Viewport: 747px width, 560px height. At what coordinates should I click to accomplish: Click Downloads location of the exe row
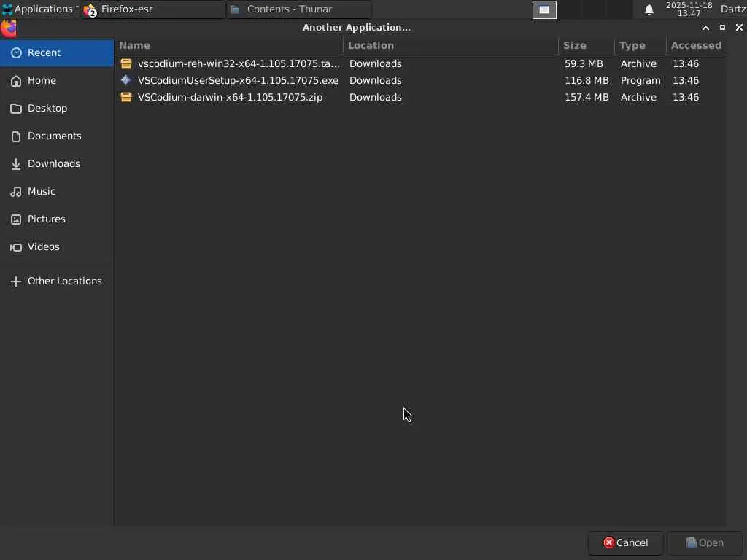point(376,80)
